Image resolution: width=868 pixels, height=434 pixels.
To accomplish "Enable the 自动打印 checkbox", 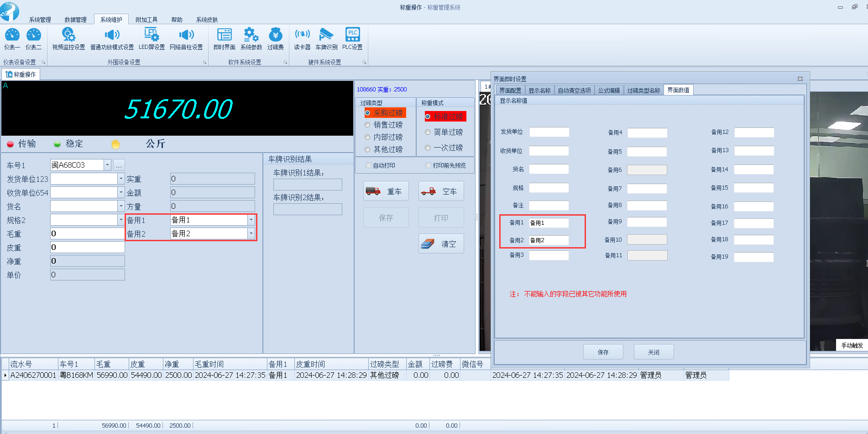I will 368,165.
